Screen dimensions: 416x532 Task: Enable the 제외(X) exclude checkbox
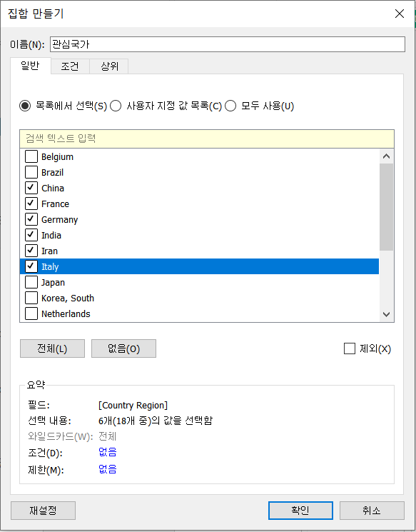click(x=350, y=348)
